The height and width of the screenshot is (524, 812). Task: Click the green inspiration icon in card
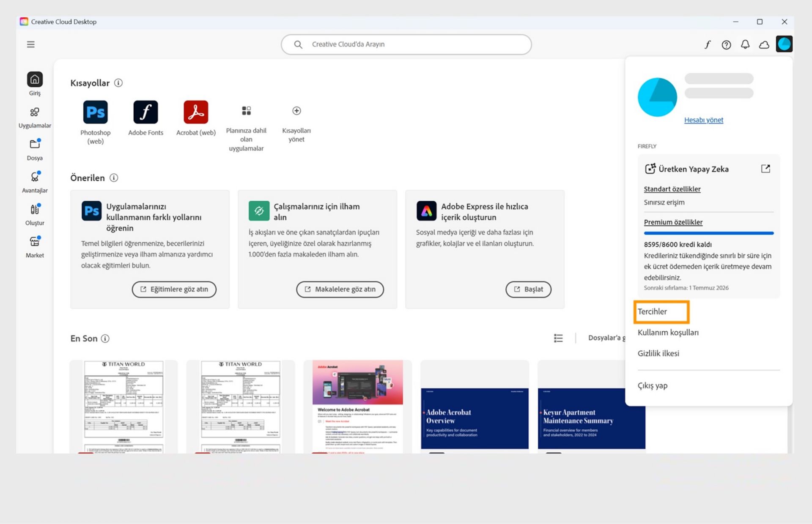click(x=259, y=211)
